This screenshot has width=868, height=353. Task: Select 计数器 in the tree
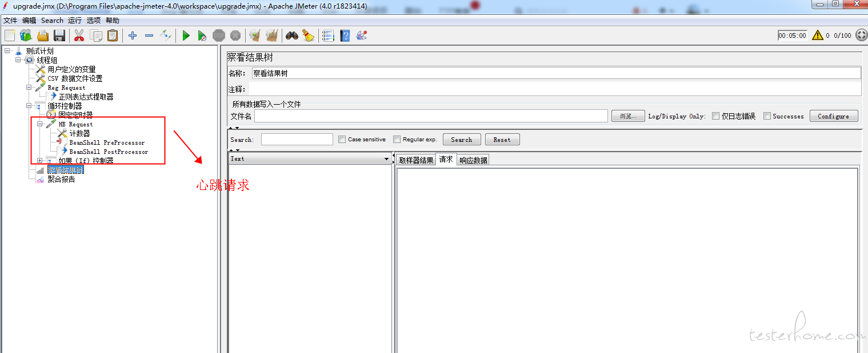[x=79, y=133]
